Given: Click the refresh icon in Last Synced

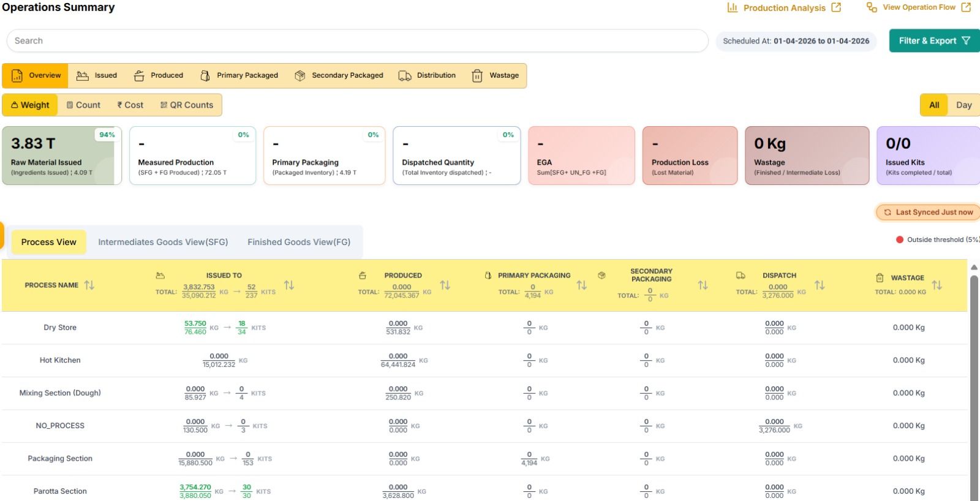Looking at the screenshot, I should 888,212.
